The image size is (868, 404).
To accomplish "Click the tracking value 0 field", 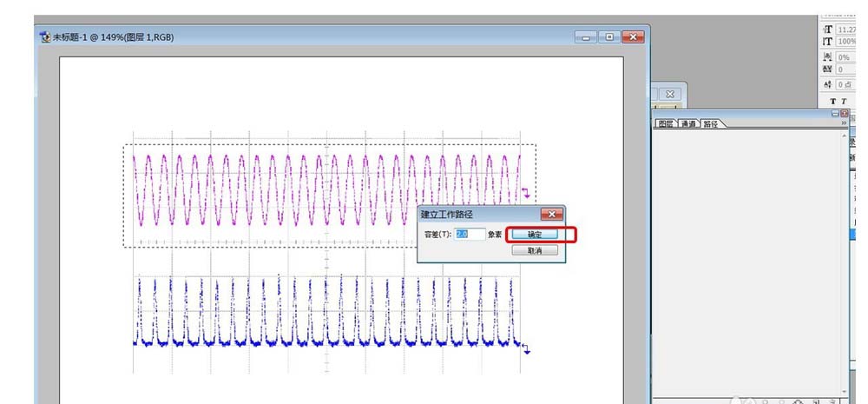I will [846, 70].
